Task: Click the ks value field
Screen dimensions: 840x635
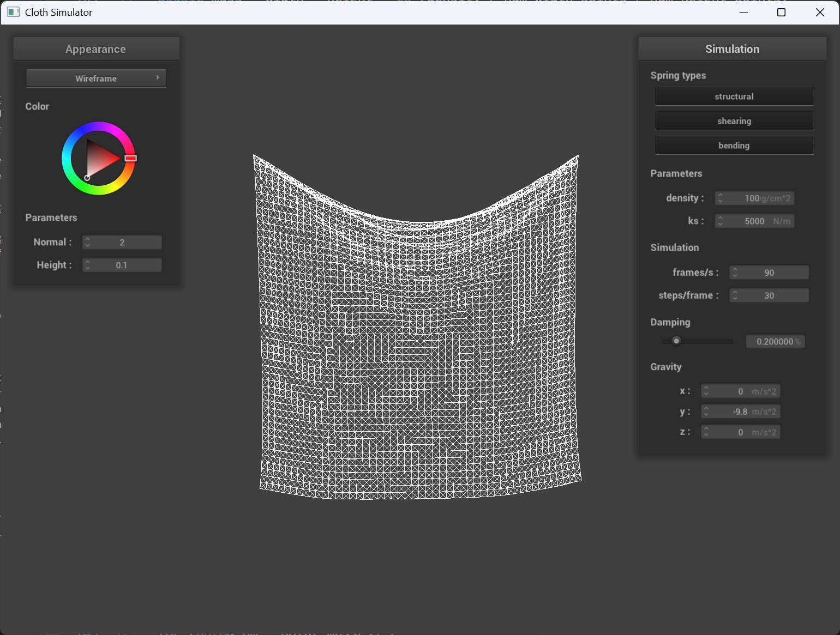Action: (x=754, y=221)
